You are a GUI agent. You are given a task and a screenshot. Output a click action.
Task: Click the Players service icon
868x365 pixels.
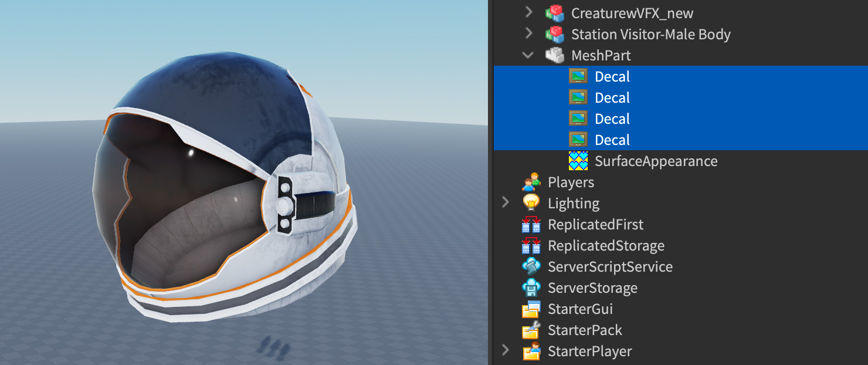(x=531, y=182)
